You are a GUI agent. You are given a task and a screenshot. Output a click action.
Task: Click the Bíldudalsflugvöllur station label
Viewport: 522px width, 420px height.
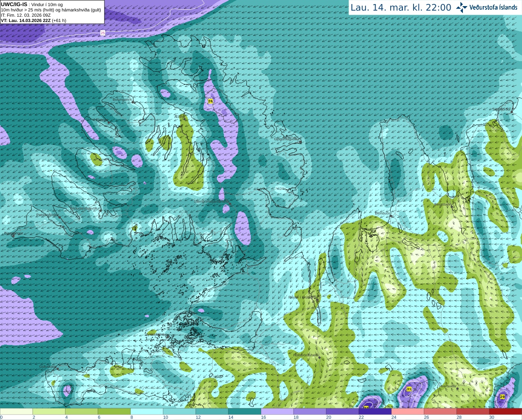tap(85, 208)
